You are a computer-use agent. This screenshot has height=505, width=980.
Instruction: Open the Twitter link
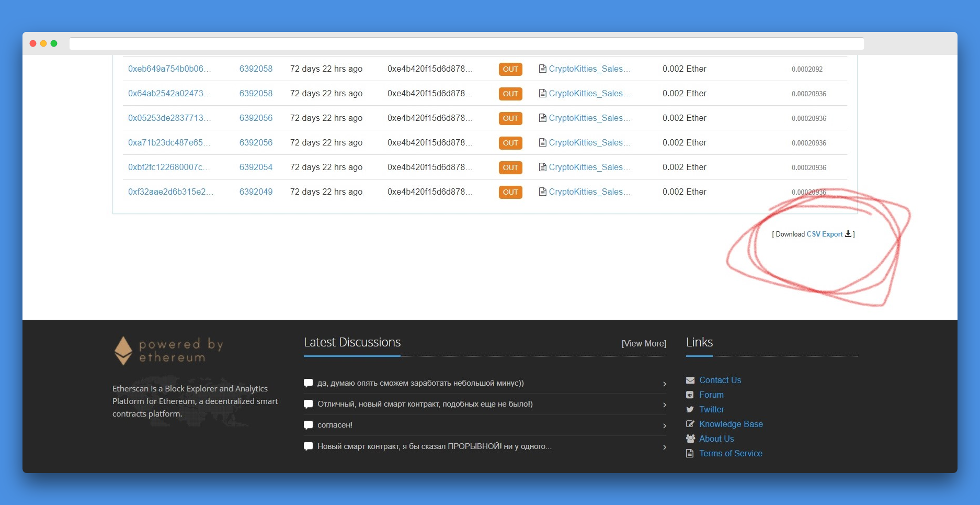712,409
